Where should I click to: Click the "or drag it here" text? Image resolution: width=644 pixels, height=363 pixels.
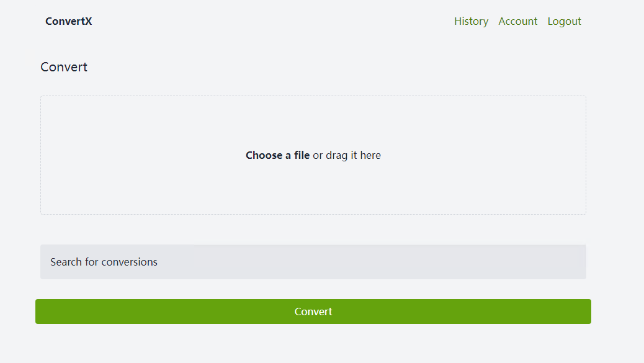pyautogui.click(x=347, y=155)
